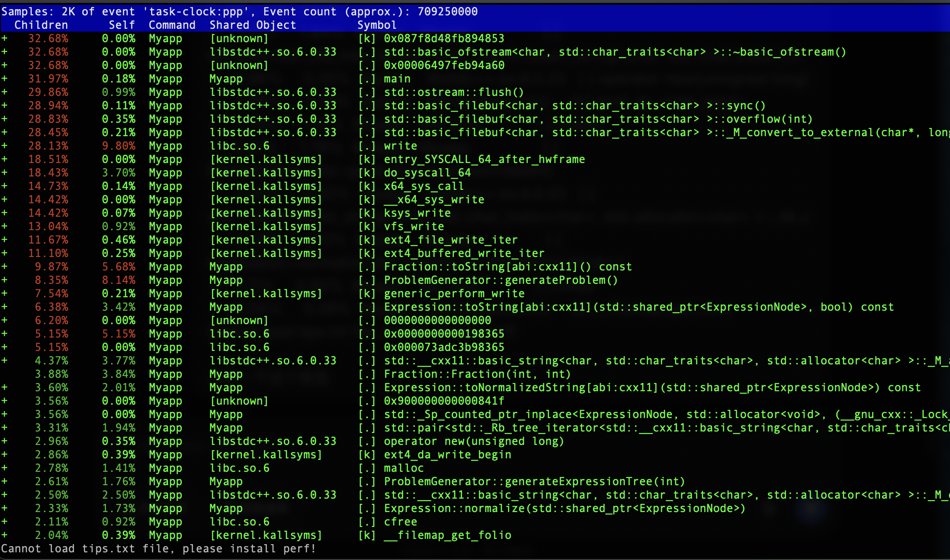Expand the ProblemGenerator::generateProblem() entry

coord(4,280)
